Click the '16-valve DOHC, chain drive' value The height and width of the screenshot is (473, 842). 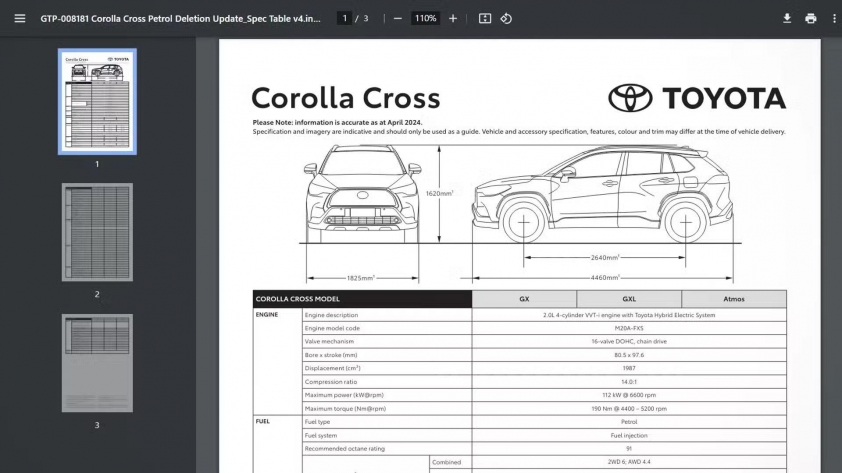point(629,341)
